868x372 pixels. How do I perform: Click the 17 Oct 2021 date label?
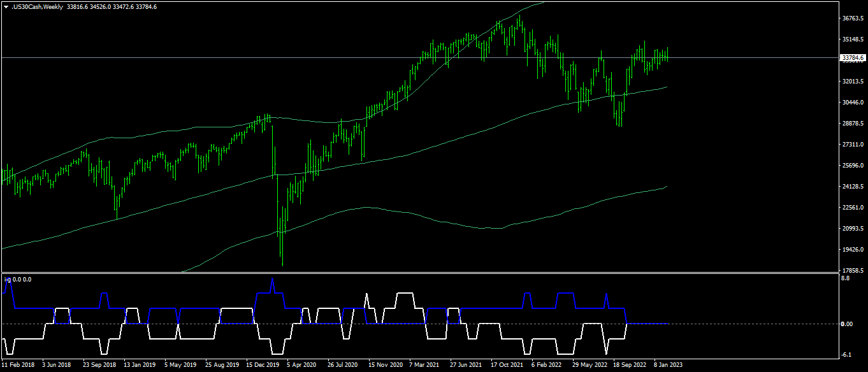[507, 366]
